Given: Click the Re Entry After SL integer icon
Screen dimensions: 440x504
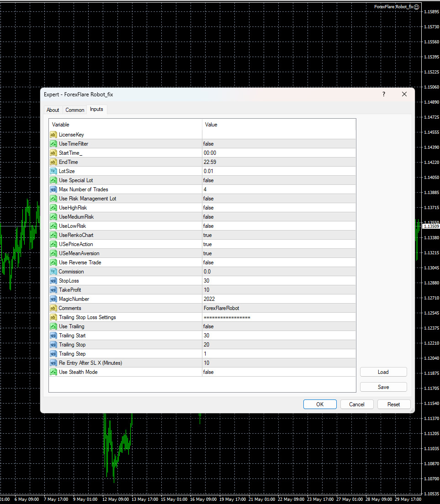Looking at the screenshot, I should [x=53, y=363].
